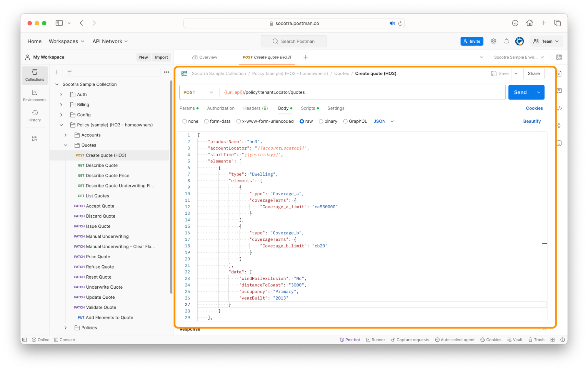The width and height of the screenshot is (588, 371).
Task: Click the Send button
Action: coord(520,92)
